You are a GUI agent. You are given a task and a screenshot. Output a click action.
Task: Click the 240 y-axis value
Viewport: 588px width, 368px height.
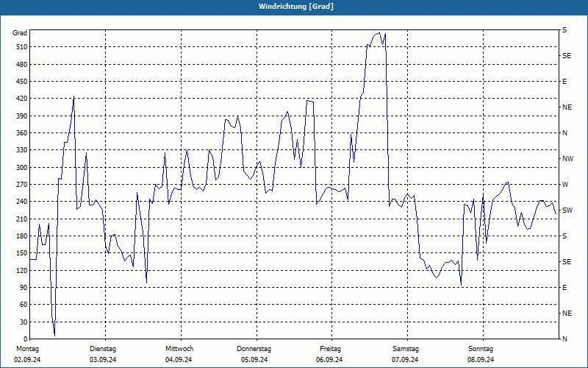point(22,202)
